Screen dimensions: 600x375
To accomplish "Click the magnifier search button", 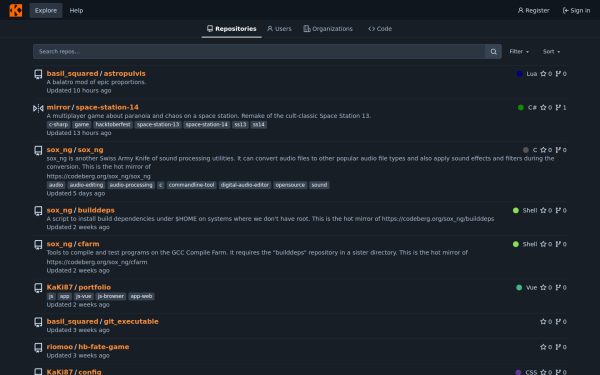I will [x=494, y=52].
